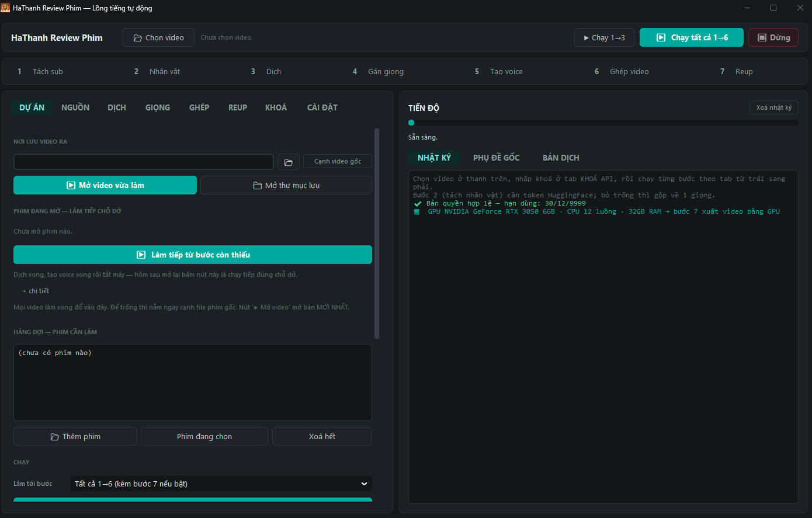
Task: Expand the '+ chi tiết' details section
Action: [x=36, y=291]
